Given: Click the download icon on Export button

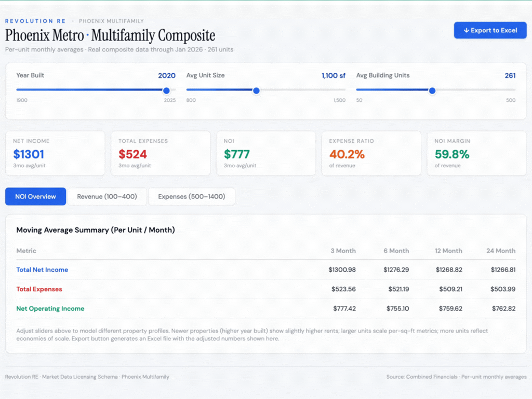Looking at the screenshot, I should [467, 30].
